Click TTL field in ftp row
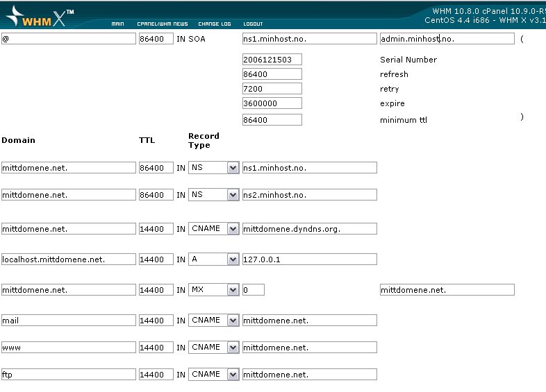546x392 pixels. (156, 375)
